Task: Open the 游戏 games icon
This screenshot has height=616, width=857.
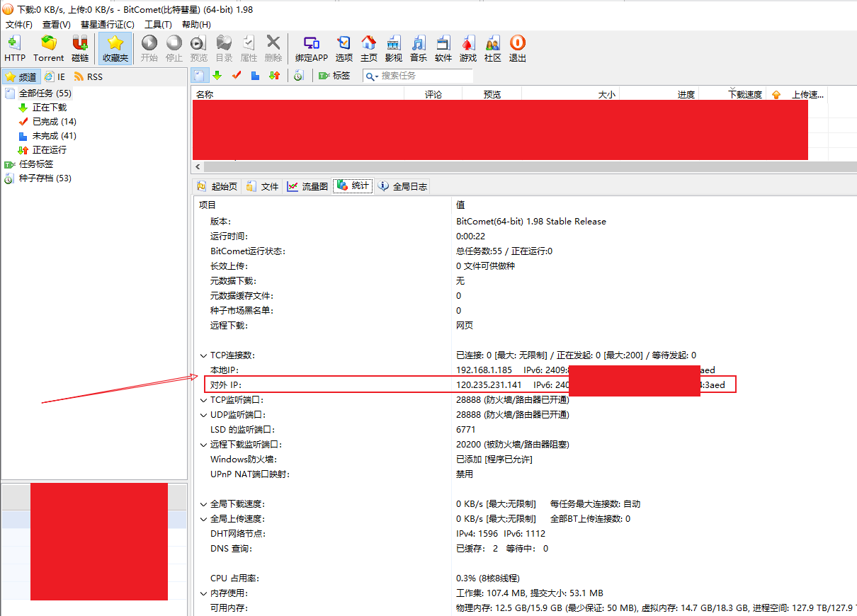Action: 468,48
